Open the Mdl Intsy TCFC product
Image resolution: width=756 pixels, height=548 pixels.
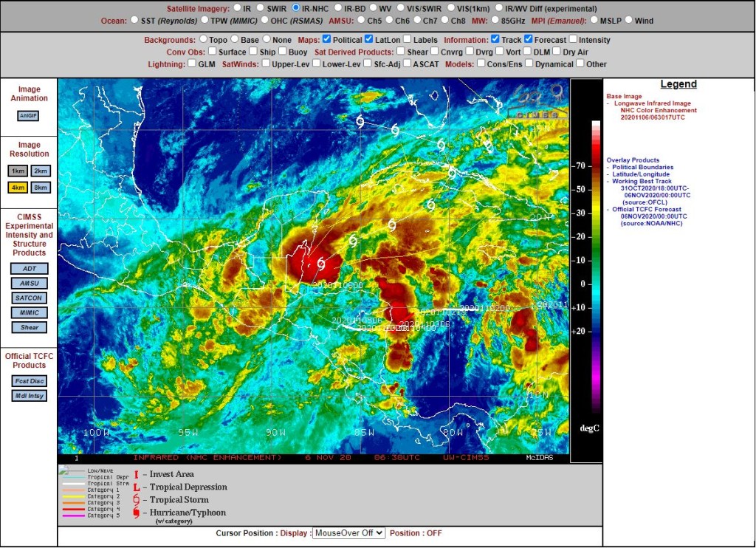pyautogui.click(x=30, y=396)
